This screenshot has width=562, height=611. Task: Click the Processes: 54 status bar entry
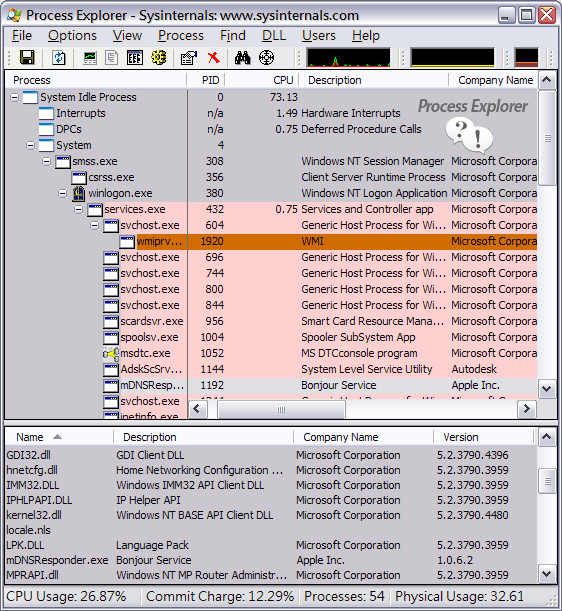[x=345, y=597]
